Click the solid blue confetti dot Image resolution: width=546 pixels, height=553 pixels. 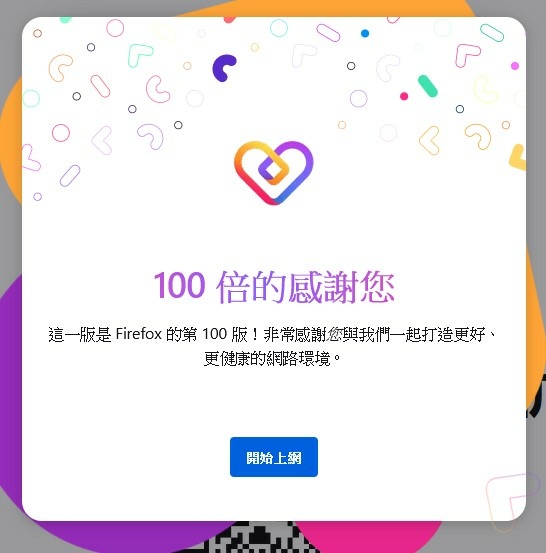tap(365, 34)
